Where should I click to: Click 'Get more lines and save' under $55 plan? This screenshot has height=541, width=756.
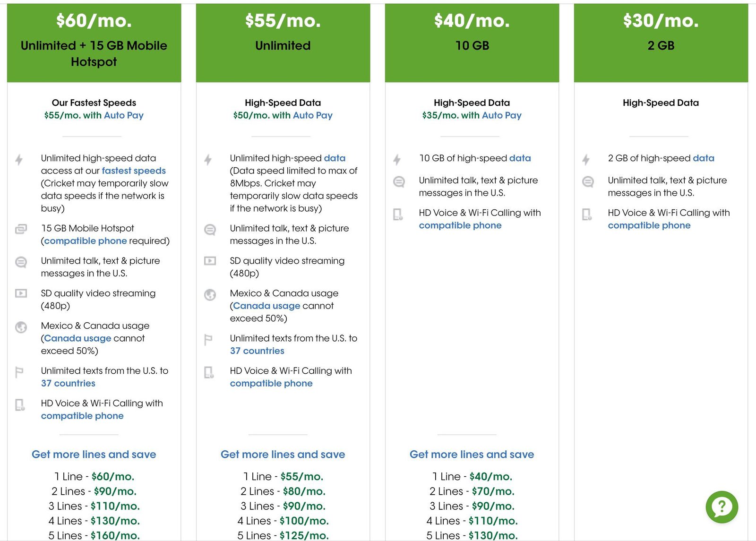pos(283,455)
